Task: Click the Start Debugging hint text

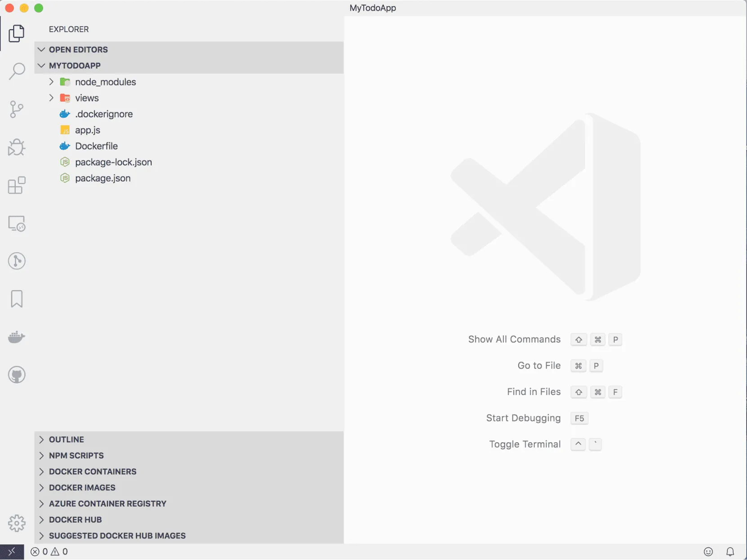Action: point(523,418)
